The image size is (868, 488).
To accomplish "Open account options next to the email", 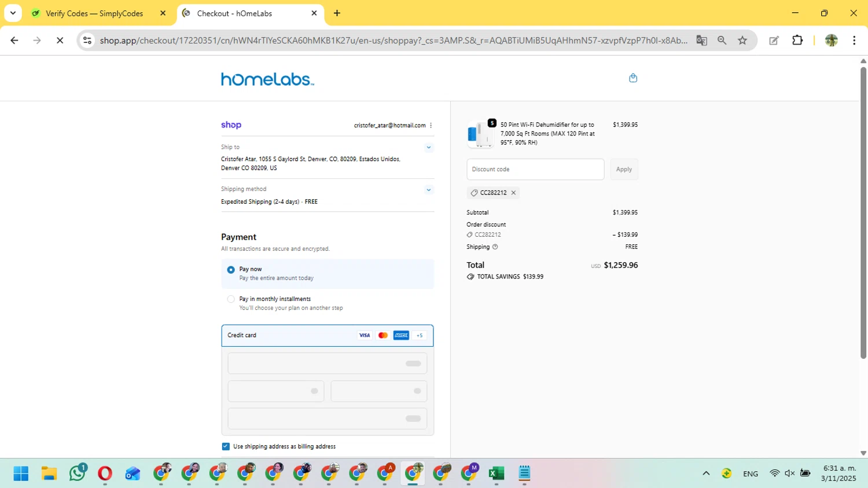I will point(431,125).
